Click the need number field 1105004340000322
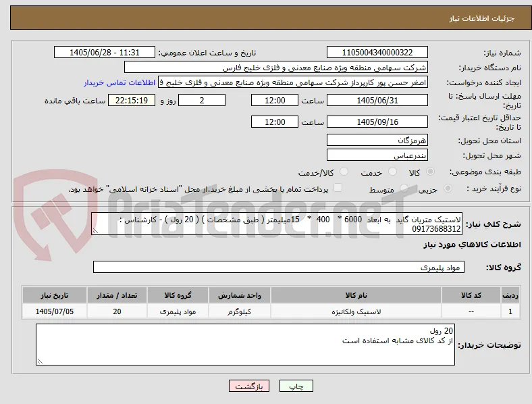The width and height of the screenshot is (532, 404). tap(377, 52)
